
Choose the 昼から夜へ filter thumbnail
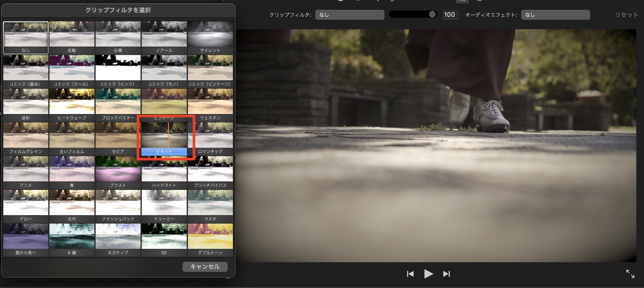point(26,240)
